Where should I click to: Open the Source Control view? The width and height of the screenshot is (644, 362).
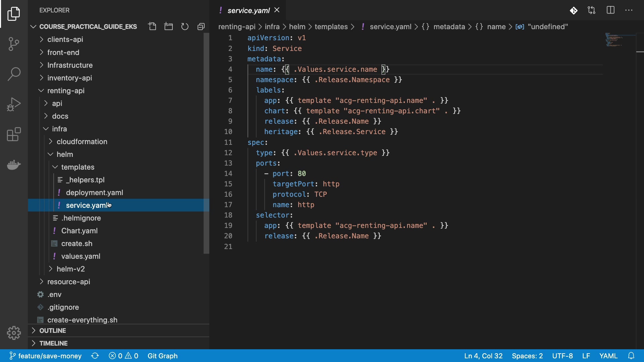coord(14,44)
